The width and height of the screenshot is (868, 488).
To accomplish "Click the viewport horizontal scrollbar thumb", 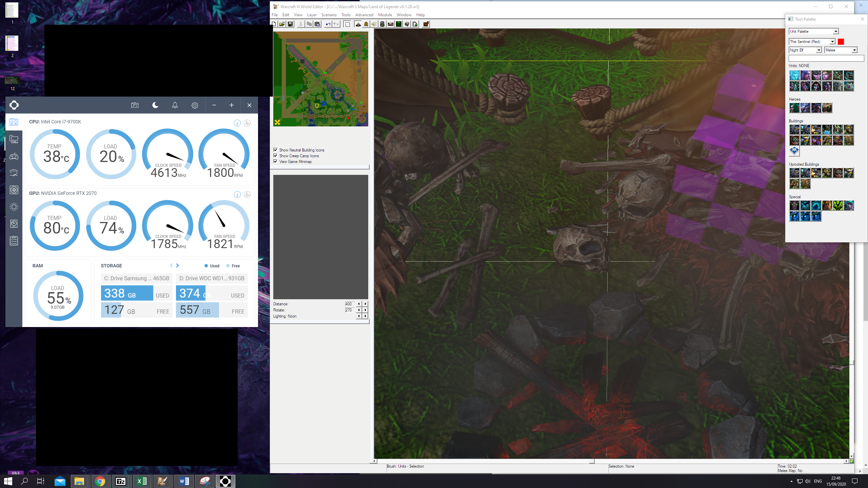I will (x=592, y=461).
